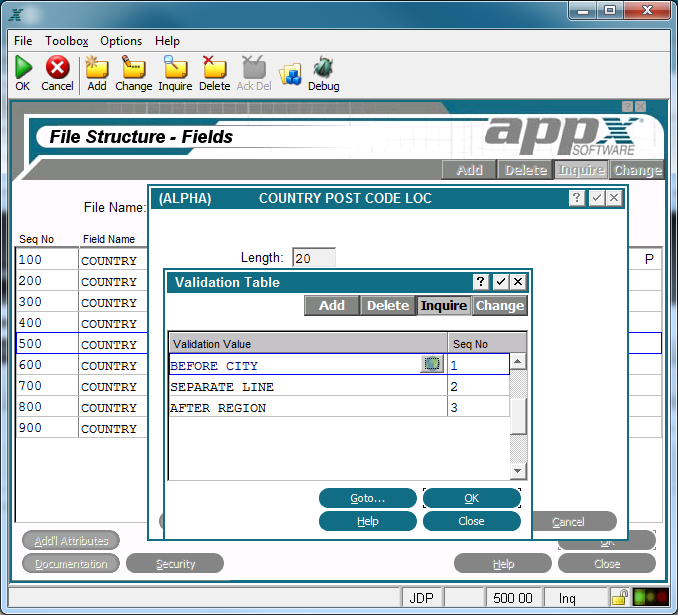Click the checkmark icon in COUNTRY POST CODE LOC title
This screenshot has height=615, width=678.
(x=596, y=198)
